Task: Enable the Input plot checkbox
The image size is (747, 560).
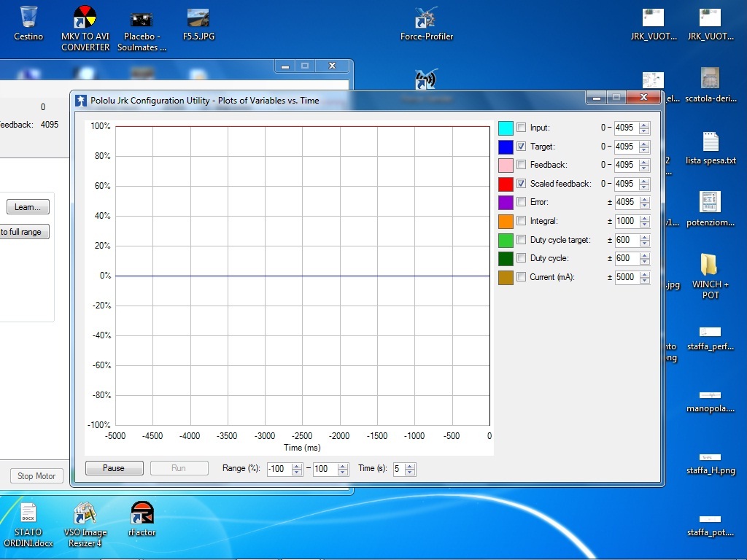Action: point(521,128)
